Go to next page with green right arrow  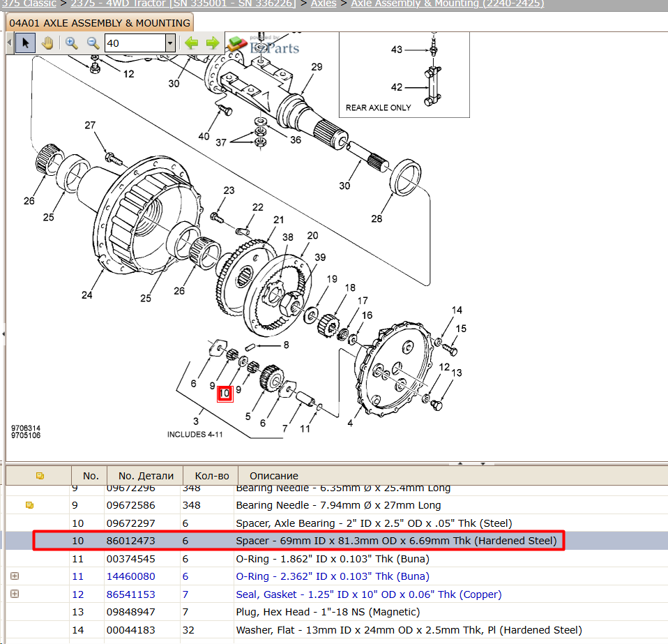212,43
